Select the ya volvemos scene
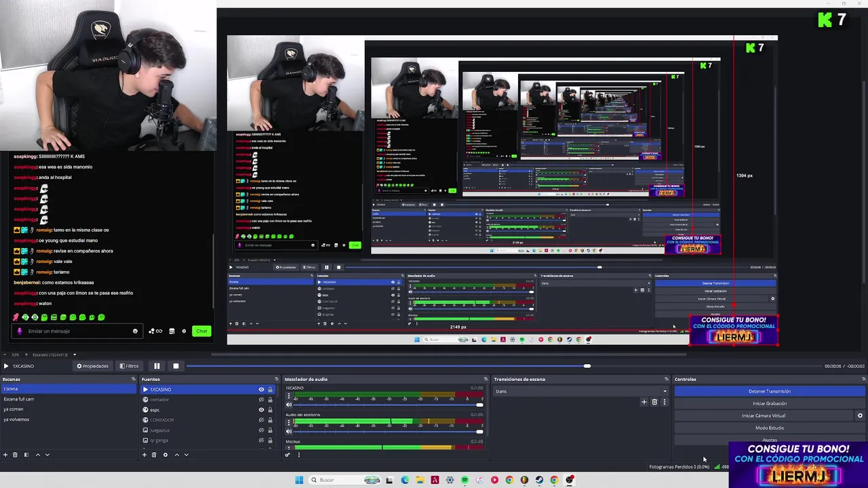Image resolution: width=868 pixels, height=488 pixels. coord(68,420)
